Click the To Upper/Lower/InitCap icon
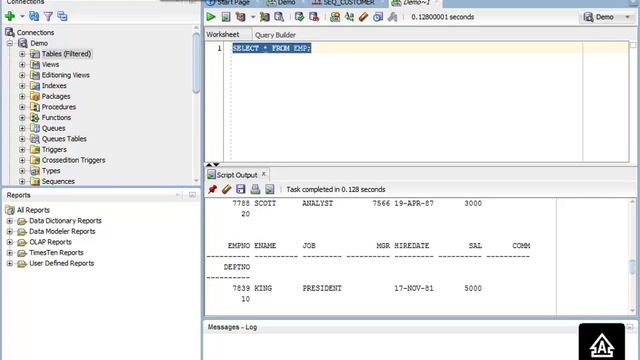 pyautogui.click(x=349, y=17)
